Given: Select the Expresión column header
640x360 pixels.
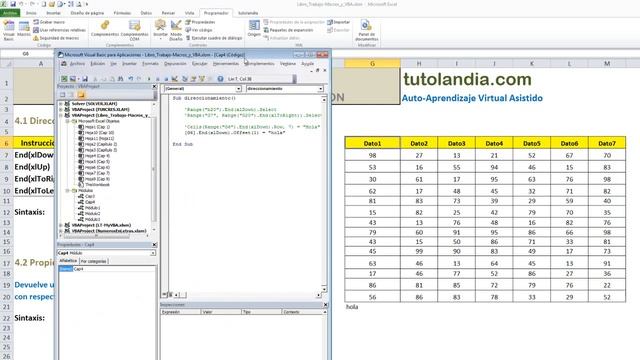Looking at the screenshot, I should click(x=180, y=312).
